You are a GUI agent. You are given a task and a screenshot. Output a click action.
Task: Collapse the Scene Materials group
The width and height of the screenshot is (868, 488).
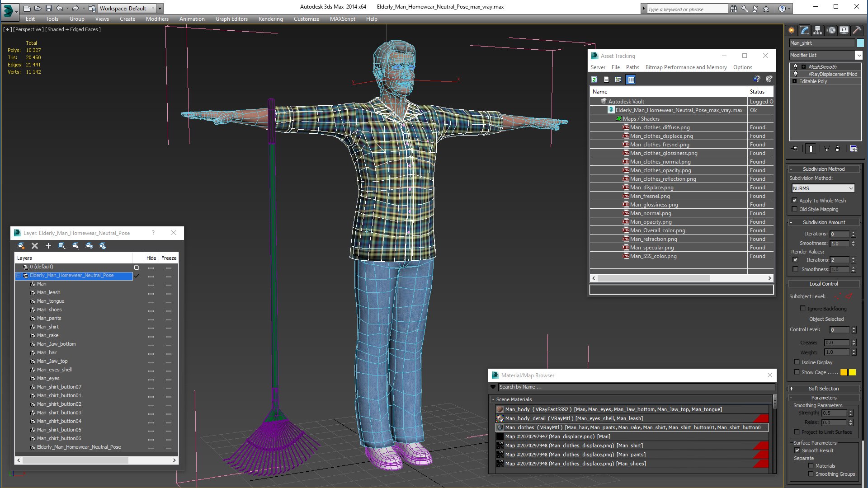493,399
